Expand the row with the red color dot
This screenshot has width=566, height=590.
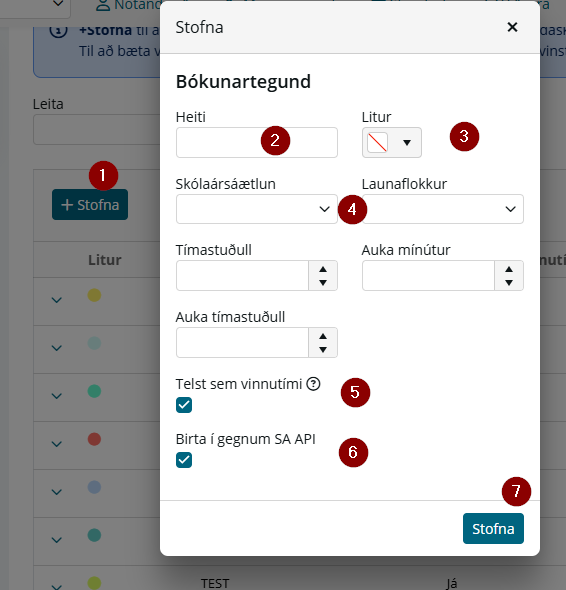(56, 444)
